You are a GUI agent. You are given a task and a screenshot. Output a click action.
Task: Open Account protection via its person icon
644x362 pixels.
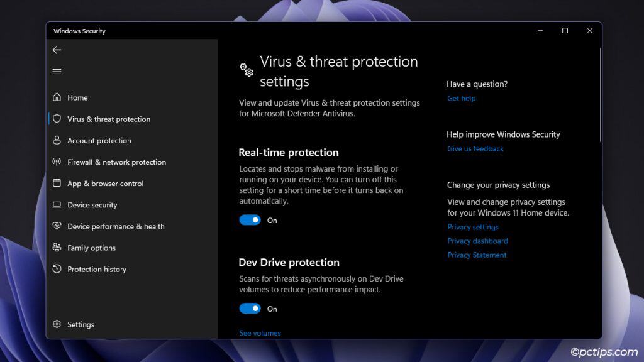57,140
